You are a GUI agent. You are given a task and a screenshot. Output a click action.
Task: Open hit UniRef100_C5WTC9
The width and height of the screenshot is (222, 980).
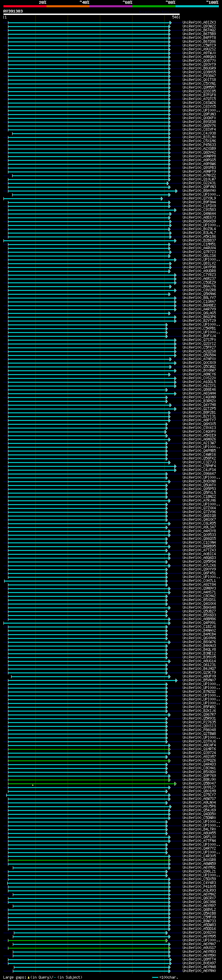199,45
